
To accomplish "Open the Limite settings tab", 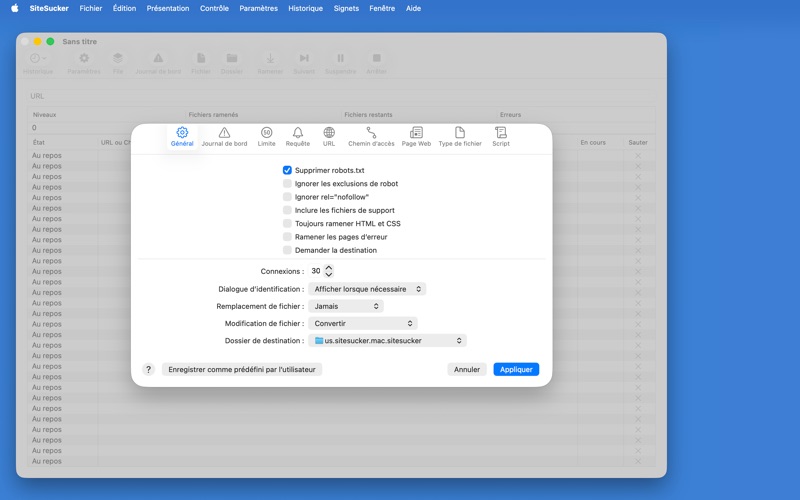I will (x=266, y=137).
